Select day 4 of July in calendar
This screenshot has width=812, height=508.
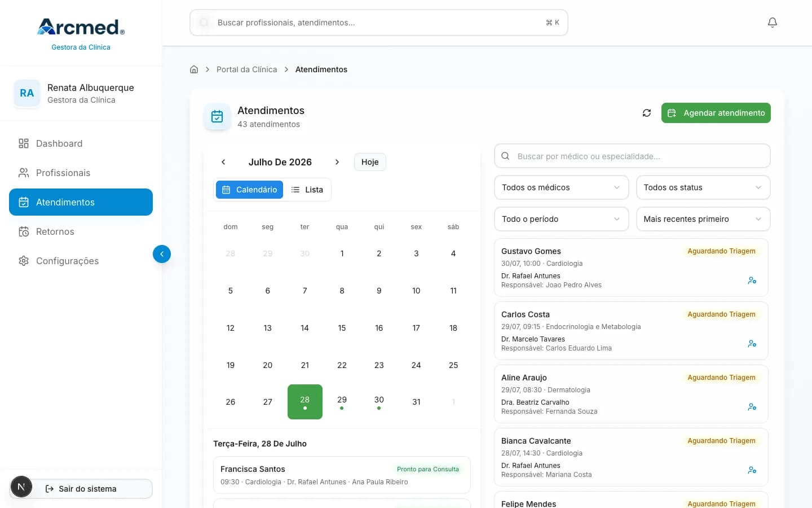coord(453,253)
